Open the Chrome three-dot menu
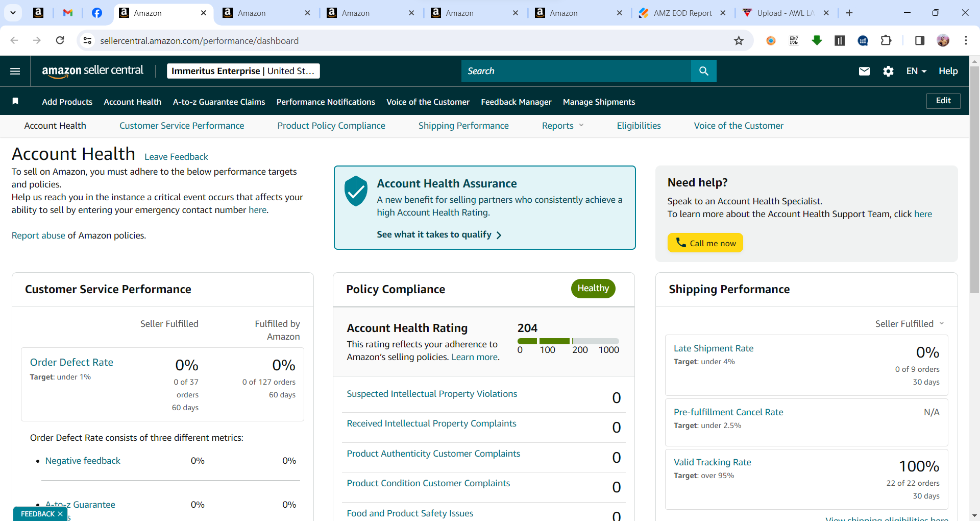 click(x=966, y=40)
